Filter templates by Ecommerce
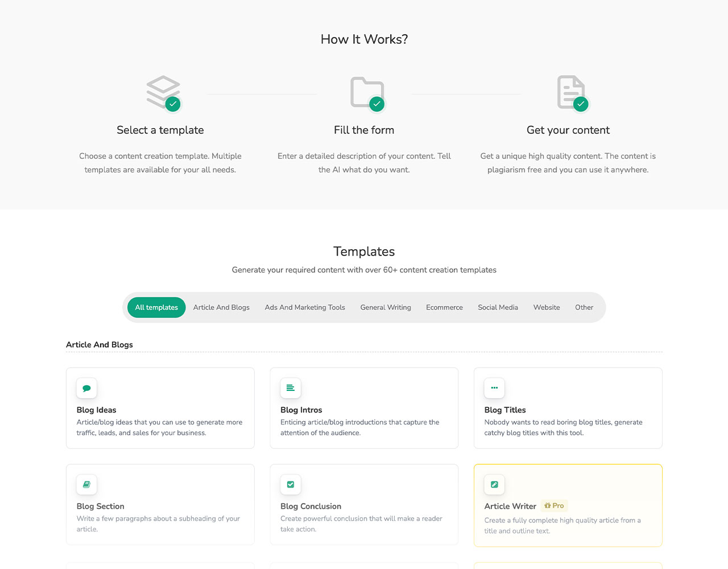 click(x=444, y=307)
